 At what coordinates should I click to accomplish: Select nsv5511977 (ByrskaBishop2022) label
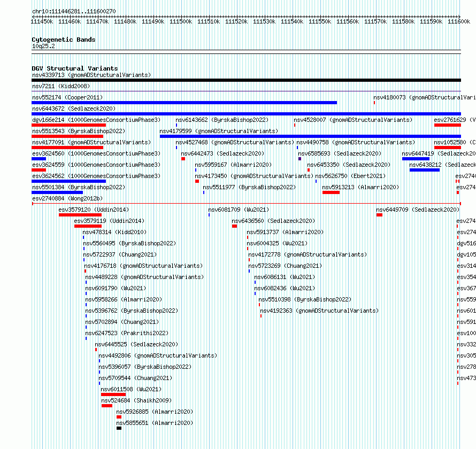coord(249,187)
